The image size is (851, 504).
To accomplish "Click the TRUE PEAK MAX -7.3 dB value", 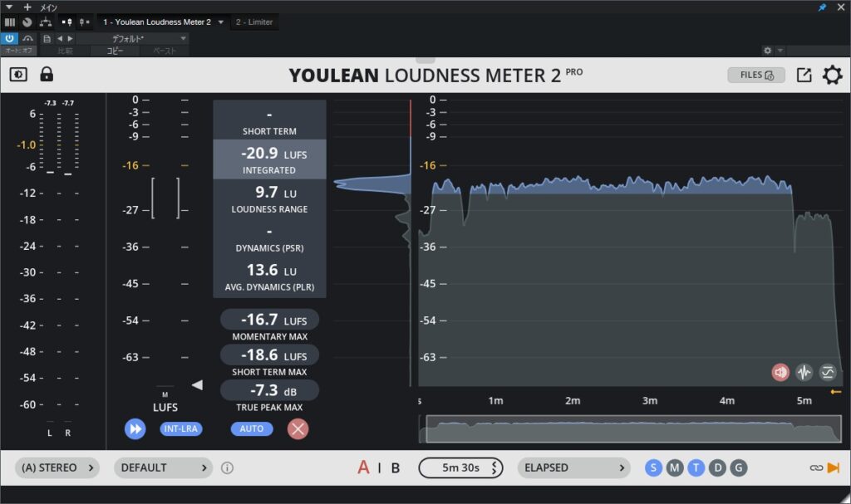I will pyautogui.click(x=270, y=390).
